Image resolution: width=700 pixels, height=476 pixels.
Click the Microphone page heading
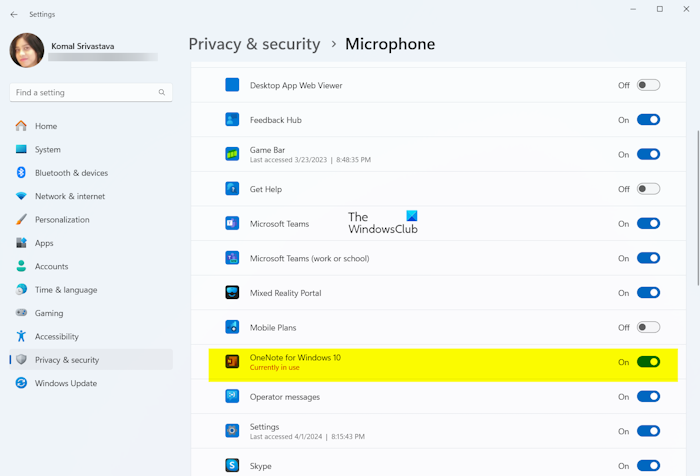tap(390, 44)
